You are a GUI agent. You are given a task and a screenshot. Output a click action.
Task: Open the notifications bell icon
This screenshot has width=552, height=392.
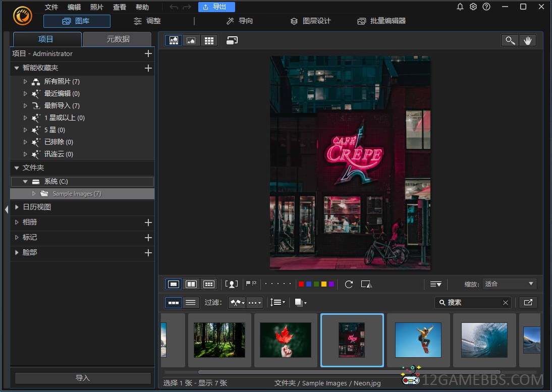pyautogui.click(x=460, y=7)
